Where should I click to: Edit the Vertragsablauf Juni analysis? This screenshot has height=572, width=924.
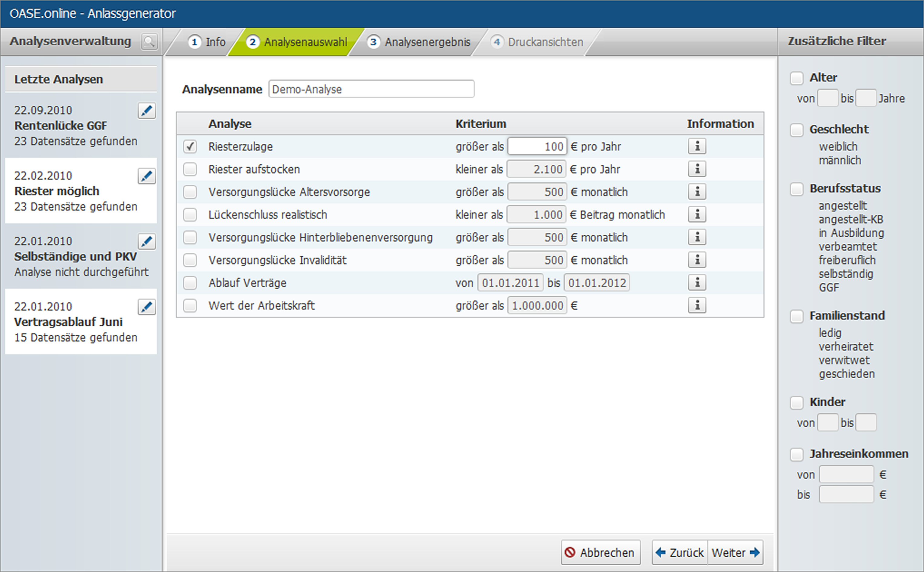(x=147, y=307)
